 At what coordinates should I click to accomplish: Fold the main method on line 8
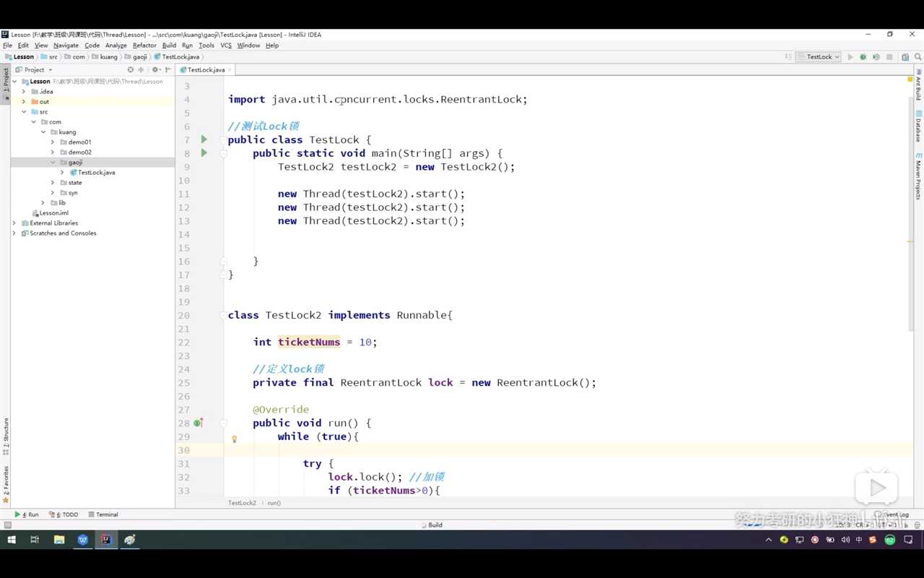click(224, 153)
